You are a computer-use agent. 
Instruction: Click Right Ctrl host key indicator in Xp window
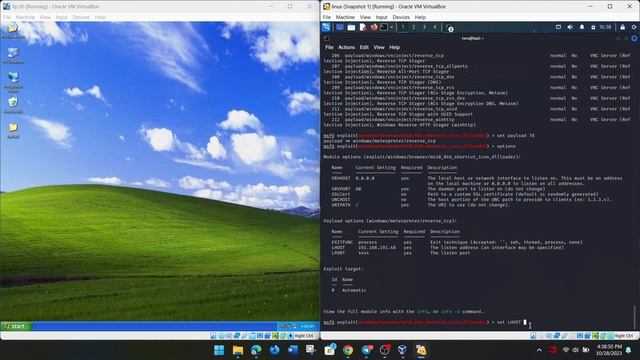point(304,336)
